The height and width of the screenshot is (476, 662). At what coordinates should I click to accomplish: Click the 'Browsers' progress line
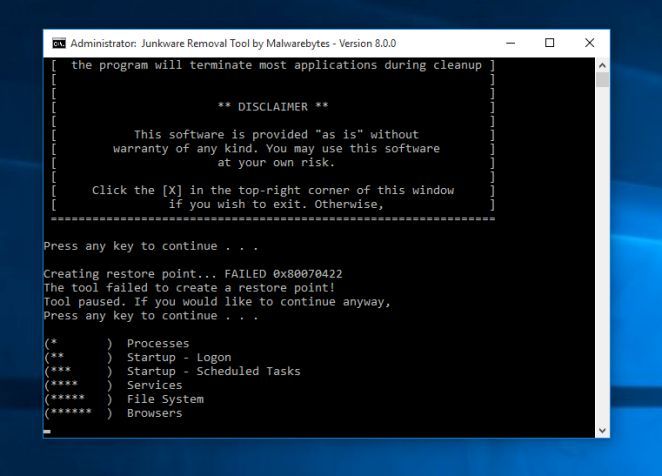113,413
